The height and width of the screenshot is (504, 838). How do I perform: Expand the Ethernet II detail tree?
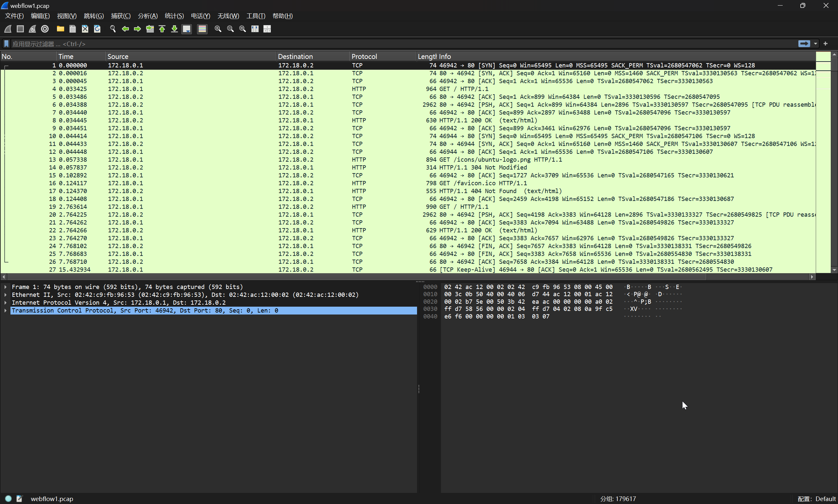pos(6,295)
